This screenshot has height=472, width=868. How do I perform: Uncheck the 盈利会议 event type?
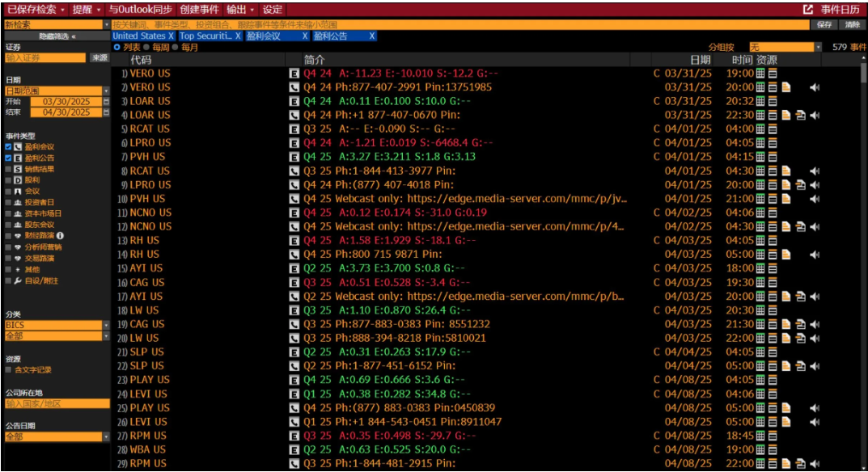[8, 147]
